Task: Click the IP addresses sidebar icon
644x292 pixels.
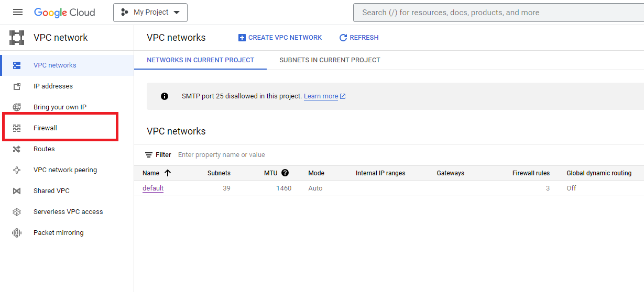Action: click(x=17, y=86)
